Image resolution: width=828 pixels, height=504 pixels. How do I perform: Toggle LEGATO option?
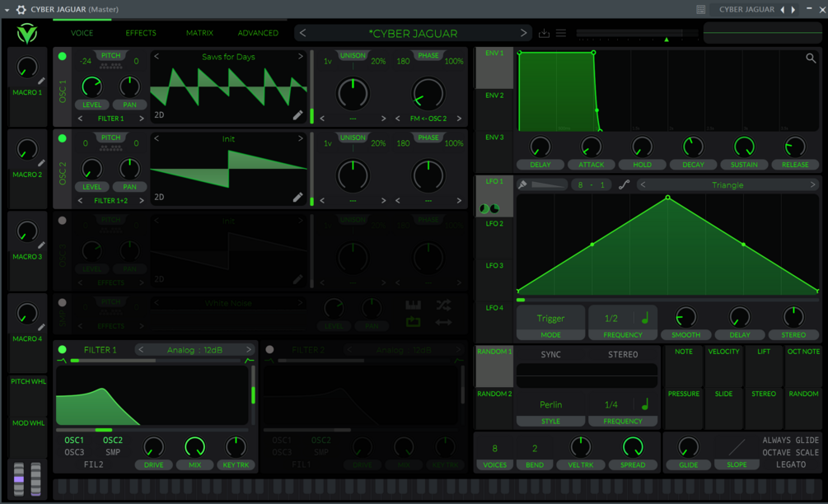pyautogui.click(x=790, y=465)
